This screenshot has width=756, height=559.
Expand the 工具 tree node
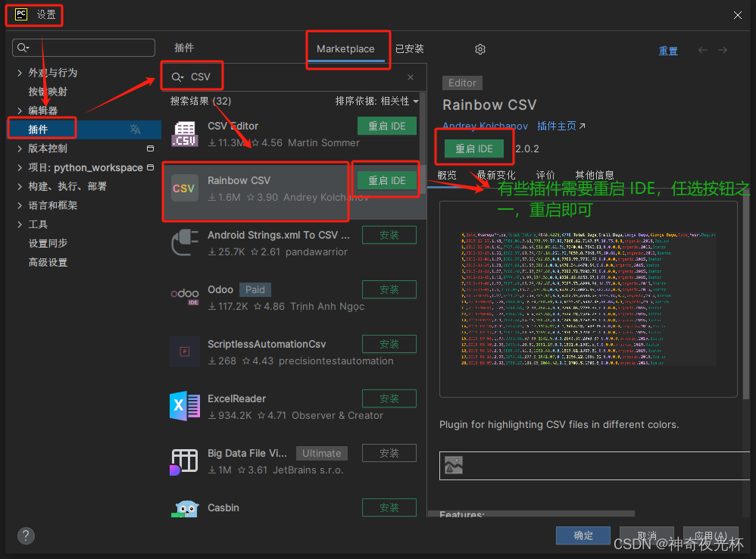click(x=19, y=224)
